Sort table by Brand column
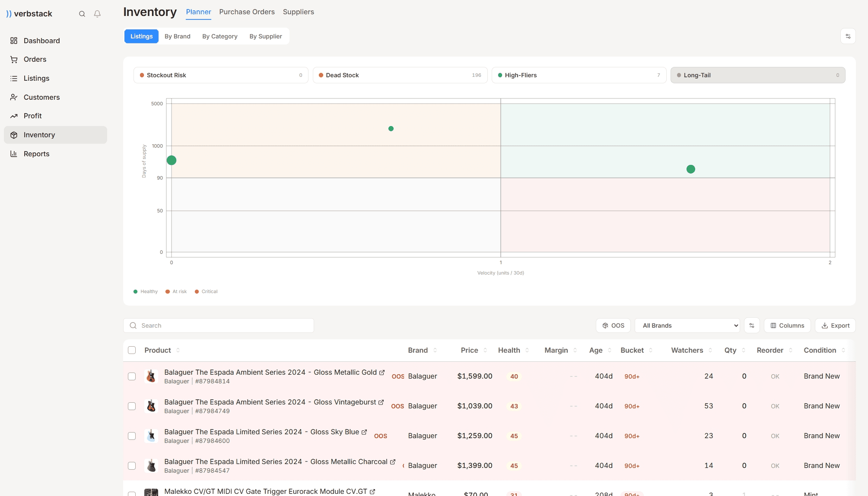 tap(422, 350)
